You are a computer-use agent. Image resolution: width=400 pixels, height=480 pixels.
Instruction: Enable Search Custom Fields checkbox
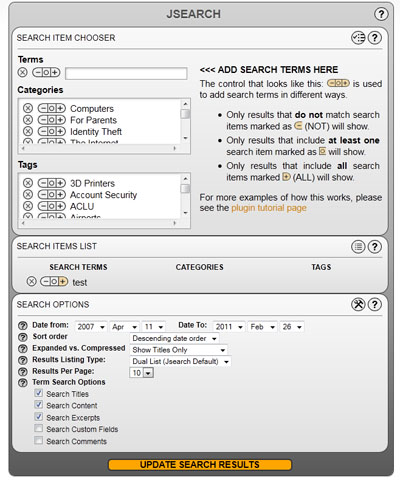39,428
